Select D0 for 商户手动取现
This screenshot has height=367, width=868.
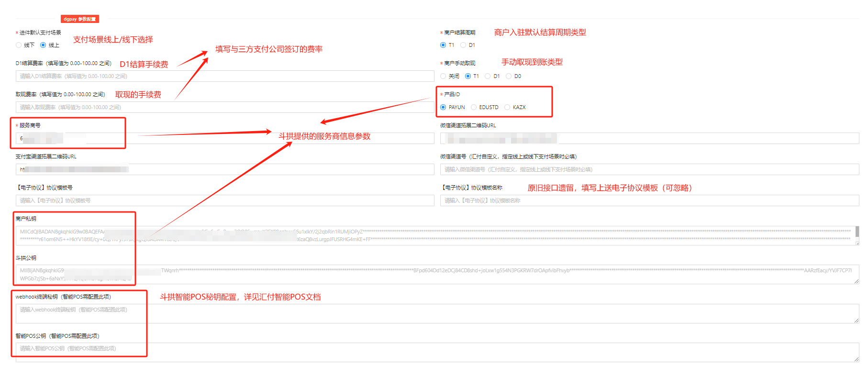tap(509, 76)
